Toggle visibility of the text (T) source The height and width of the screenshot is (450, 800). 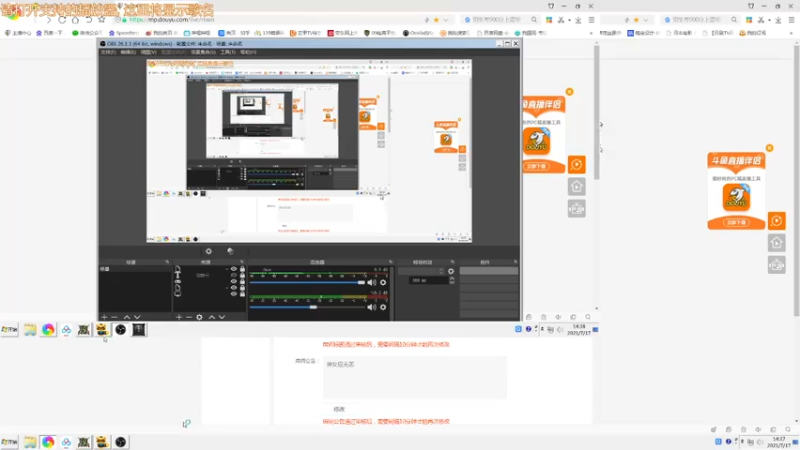(234, 275)
